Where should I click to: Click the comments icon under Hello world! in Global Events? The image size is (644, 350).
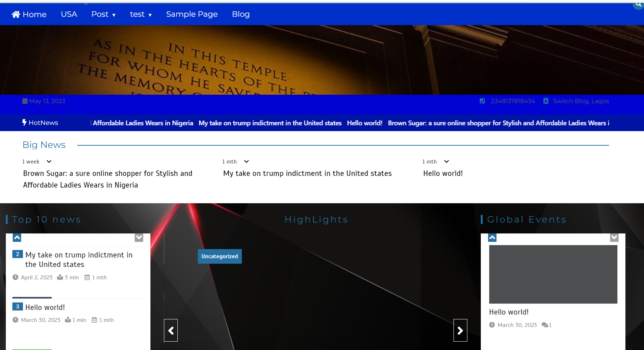point(545,325)
